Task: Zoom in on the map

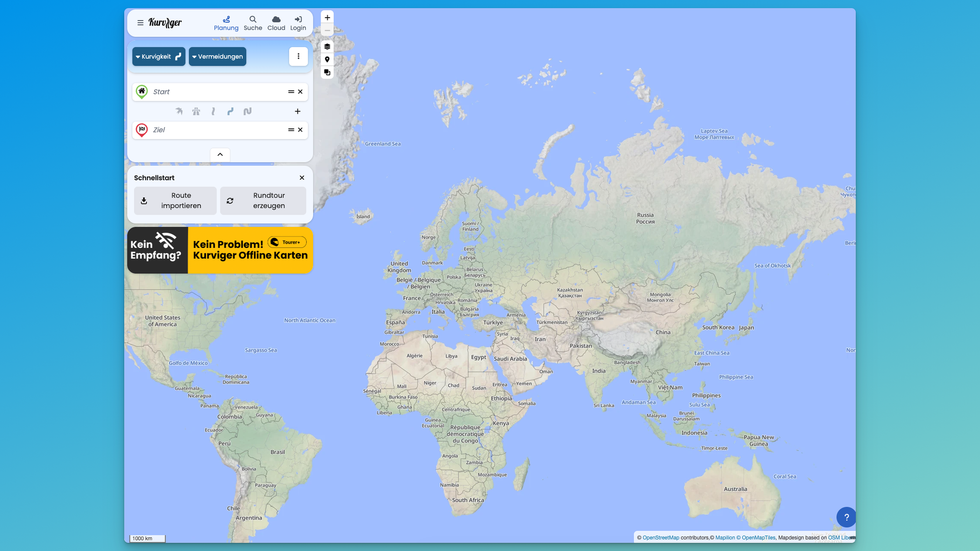Action: (x=327, y=18)
